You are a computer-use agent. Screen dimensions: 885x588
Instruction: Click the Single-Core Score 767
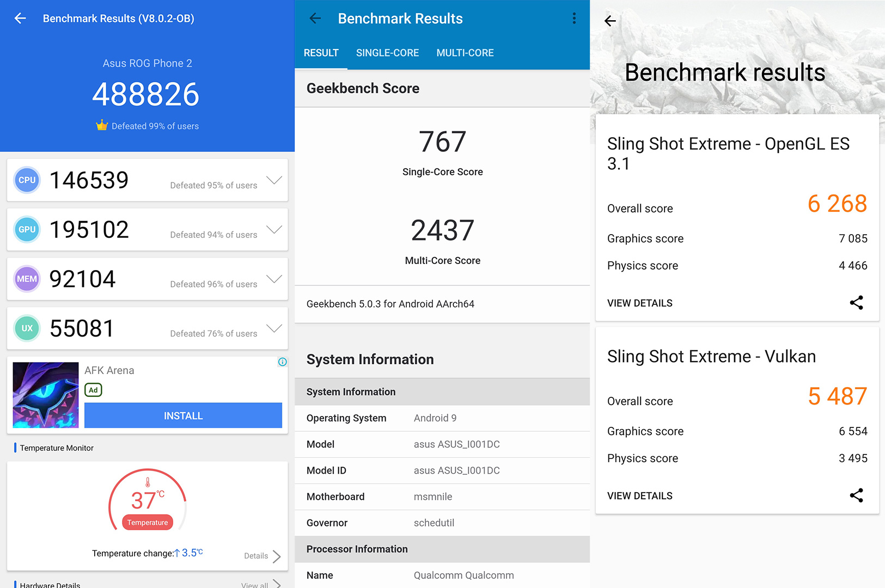(x=442, y=142)
